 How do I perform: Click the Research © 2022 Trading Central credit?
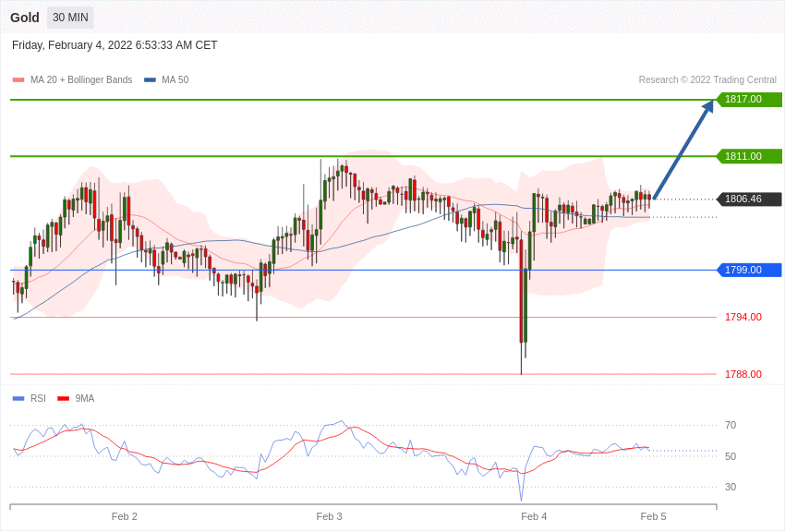tap(707, 79)
